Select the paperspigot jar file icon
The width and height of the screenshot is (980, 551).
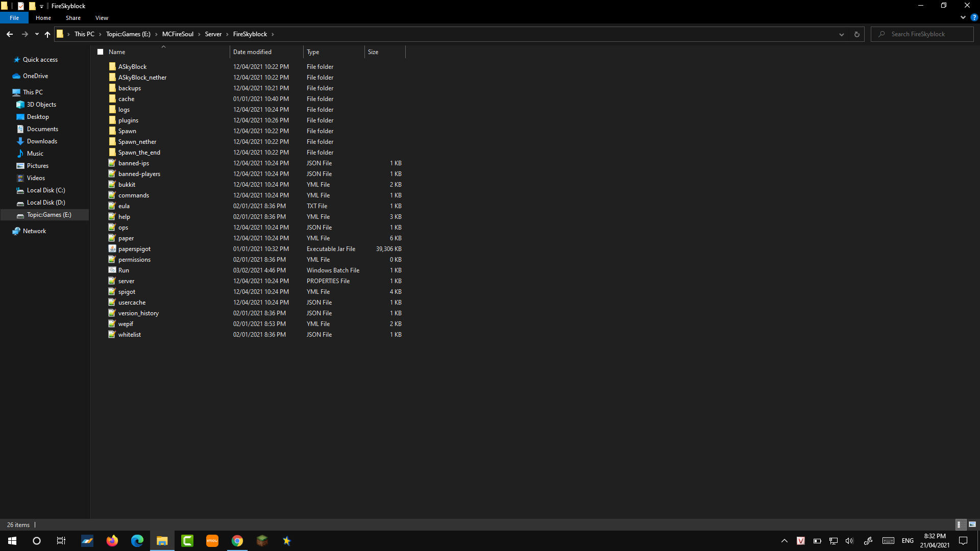(x=112, y=249)
